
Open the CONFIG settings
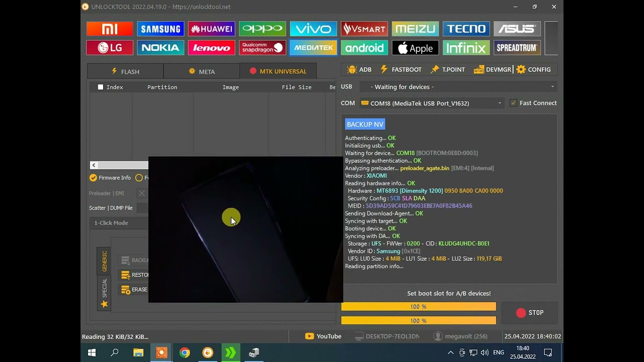[x=534, y=69]
